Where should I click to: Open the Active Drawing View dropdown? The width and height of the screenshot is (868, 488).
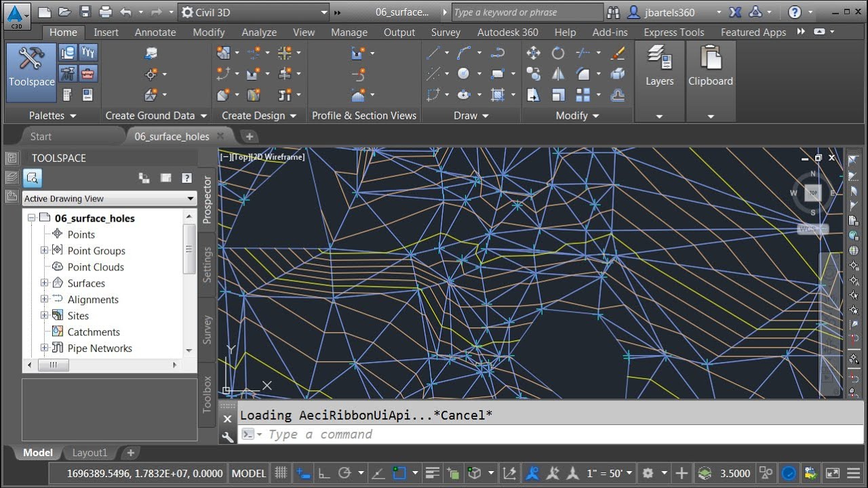point(108,199)
